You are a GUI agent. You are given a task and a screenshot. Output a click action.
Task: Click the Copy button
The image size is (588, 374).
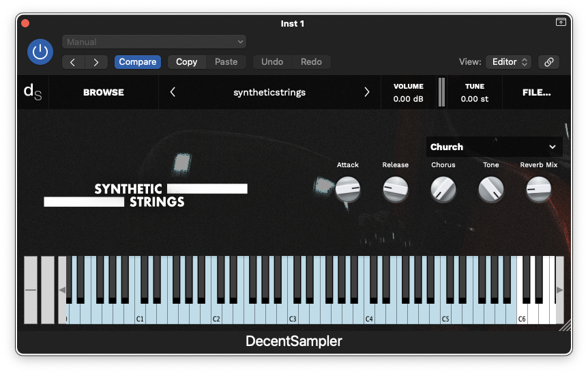click(187, 62)
